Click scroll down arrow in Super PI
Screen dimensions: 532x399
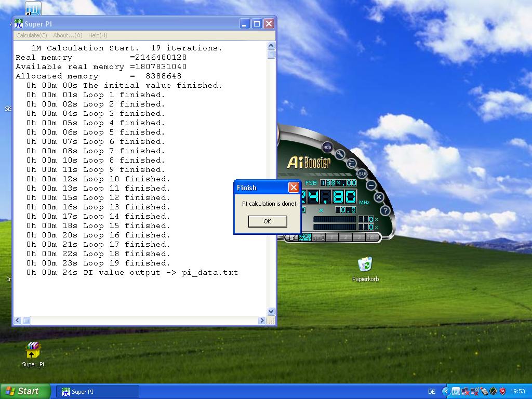(271, 311)
